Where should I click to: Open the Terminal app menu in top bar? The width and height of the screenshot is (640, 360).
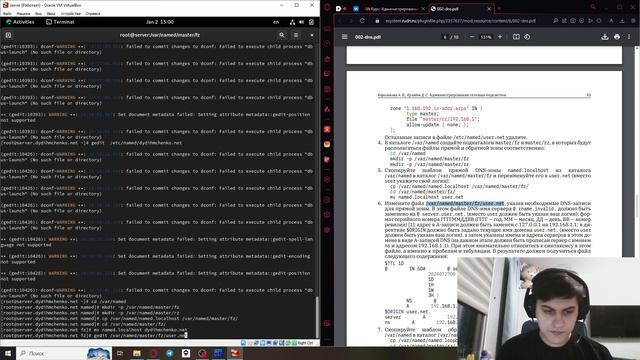point(60,22)
